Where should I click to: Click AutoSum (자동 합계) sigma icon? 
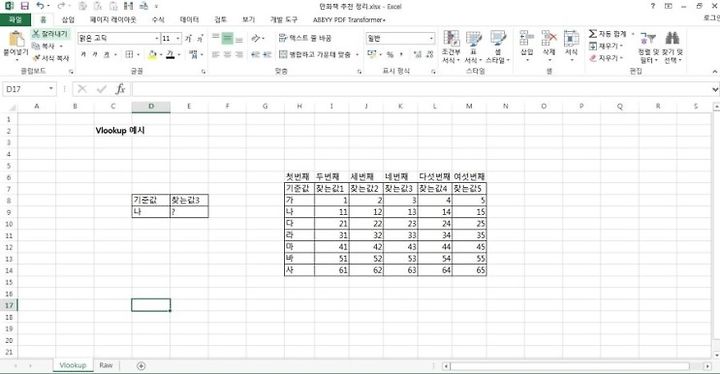point(593,34)
